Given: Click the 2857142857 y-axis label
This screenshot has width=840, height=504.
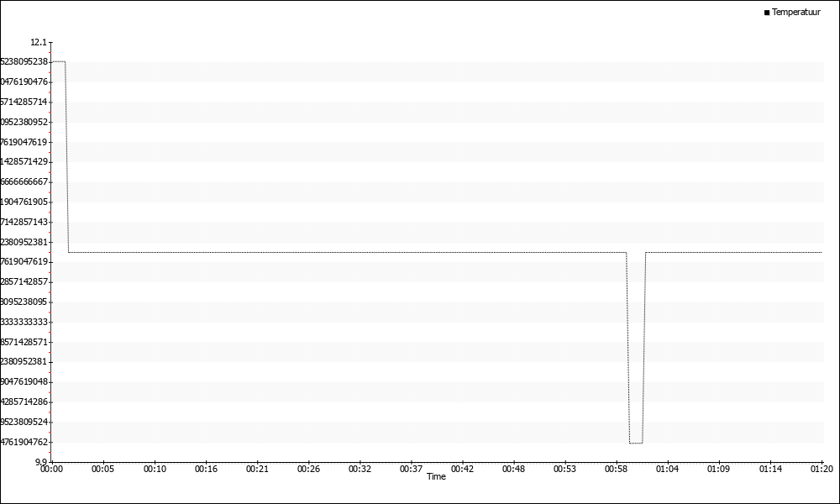Looking at the screenshot, I should tap(24, 281).
